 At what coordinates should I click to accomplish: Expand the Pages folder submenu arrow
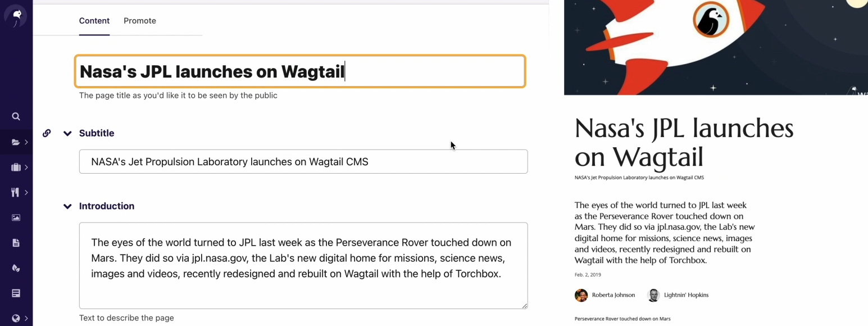26,142
